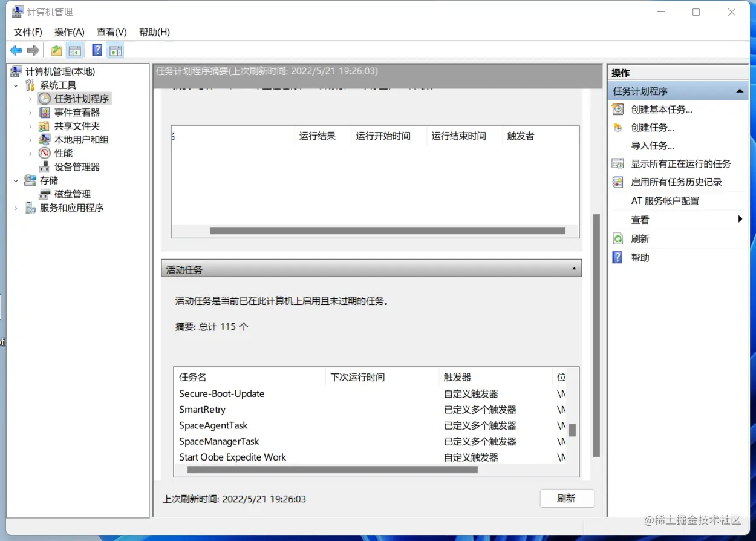Expand the 共享文件夹 node
This screenshot has width=756, height=541.
coord(30,126)
